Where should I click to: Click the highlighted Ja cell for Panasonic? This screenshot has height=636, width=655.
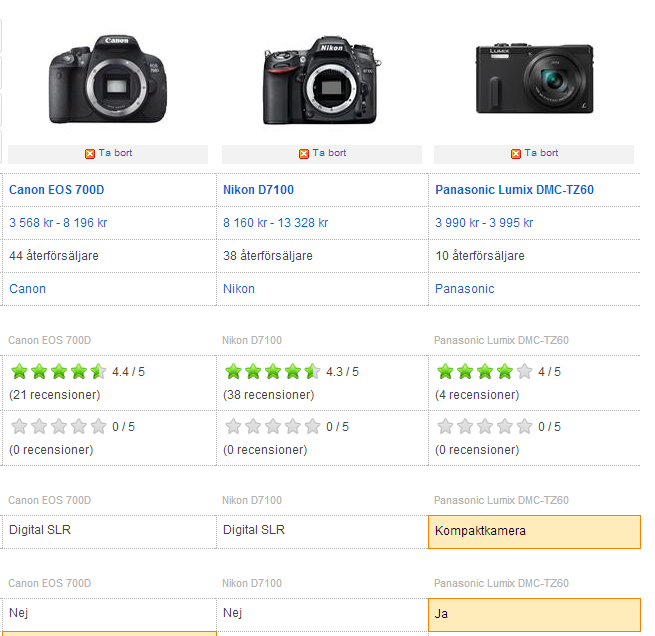534,615
